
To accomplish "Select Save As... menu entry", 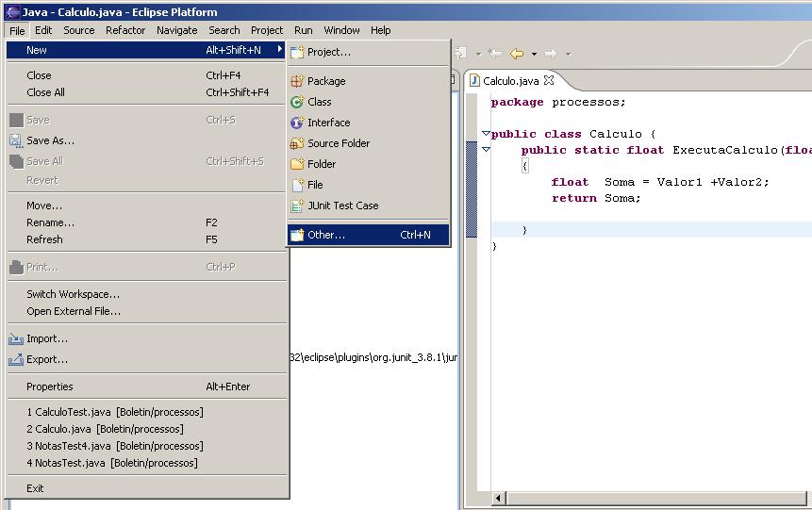I will tap(147, 140).
